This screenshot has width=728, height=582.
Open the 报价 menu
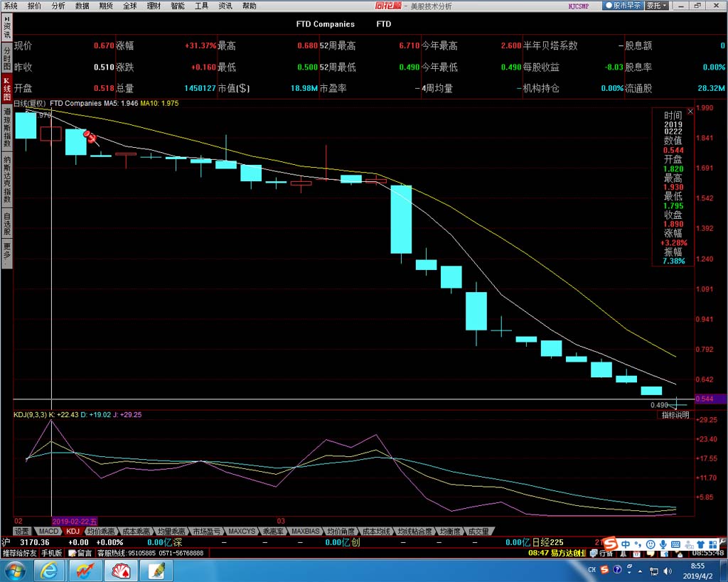click(34, 6)
